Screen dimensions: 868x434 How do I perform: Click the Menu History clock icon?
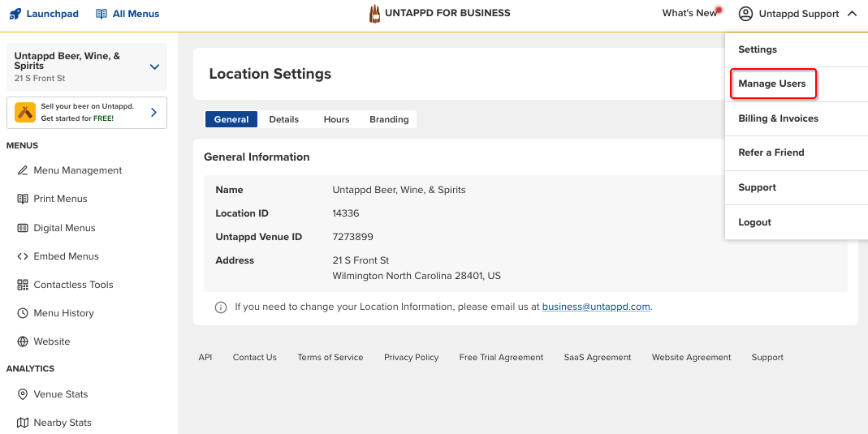click(23, 313)
